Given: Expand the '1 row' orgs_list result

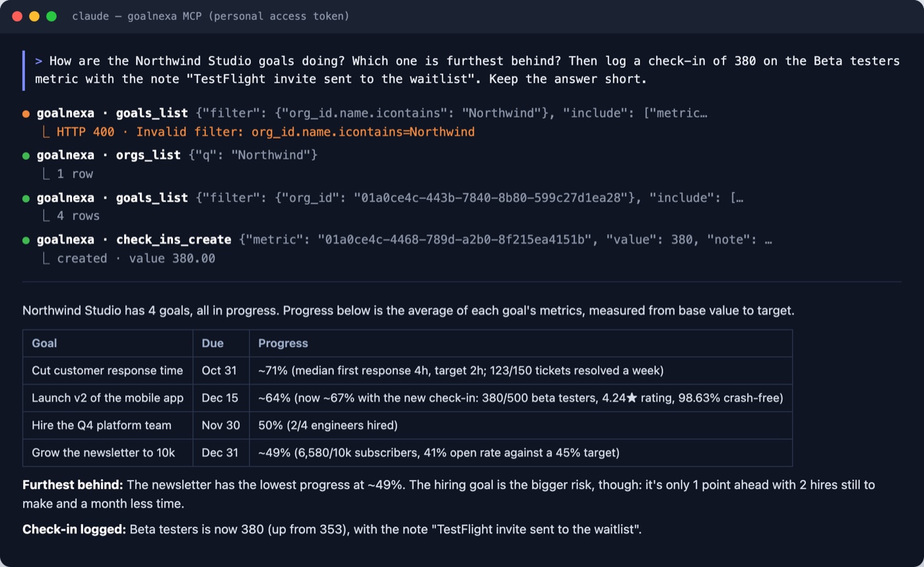Looking at the screenshot, I should (x=67, y=174).
